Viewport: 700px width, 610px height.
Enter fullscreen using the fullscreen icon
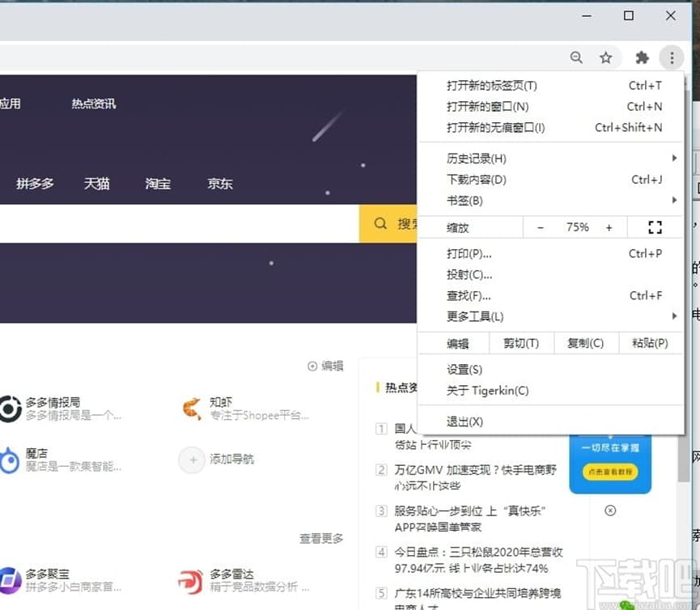click(x=655, y=227)
